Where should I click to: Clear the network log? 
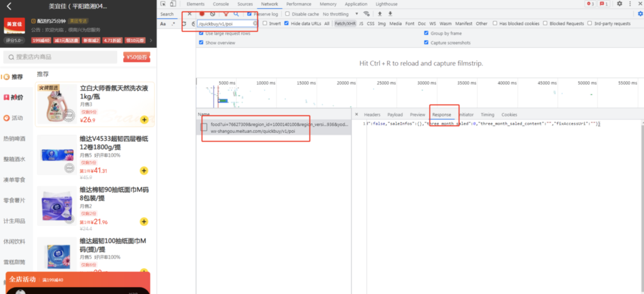[x=213, y=14]
